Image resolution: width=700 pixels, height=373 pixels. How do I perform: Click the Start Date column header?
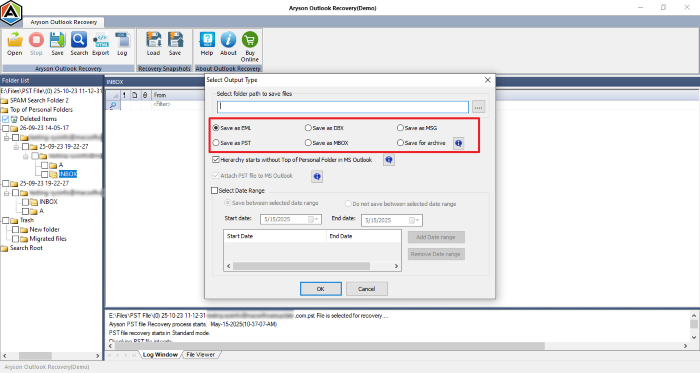pyautogui.click(x=275, y=236)
